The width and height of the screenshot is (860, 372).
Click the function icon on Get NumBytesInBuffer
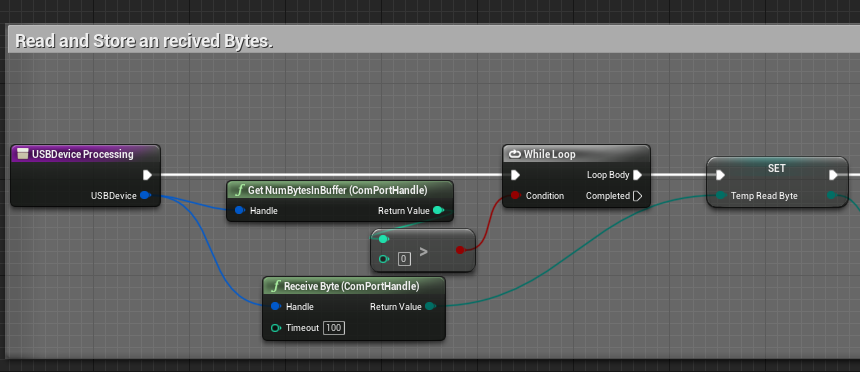click(240, 190)
